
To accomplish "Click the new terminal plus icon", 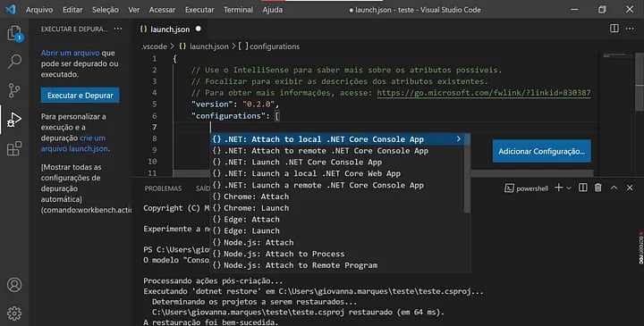I will pyautogui.click(x=558, y=188).
